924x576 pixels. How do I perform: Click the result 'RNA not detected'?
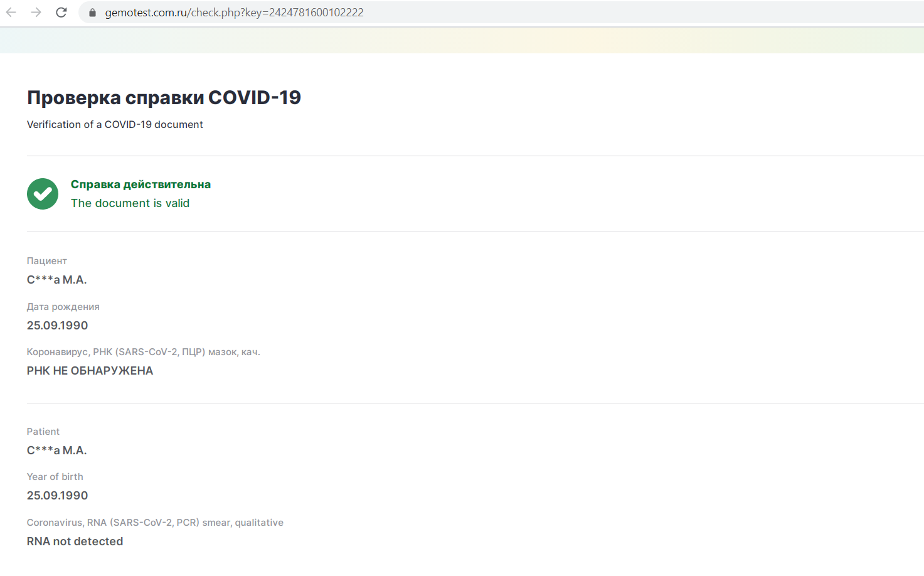coord(75,541)
